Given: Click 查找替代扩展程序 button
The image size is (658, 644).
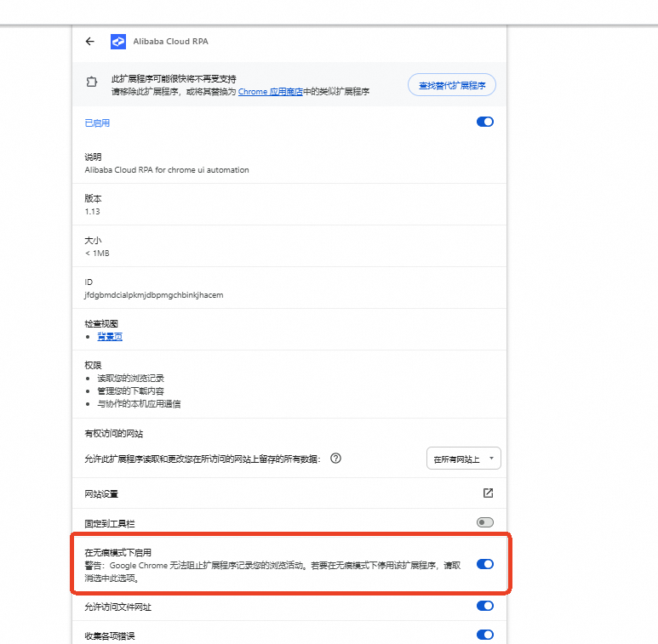Looking at the screenshot, I should point(452,85).
